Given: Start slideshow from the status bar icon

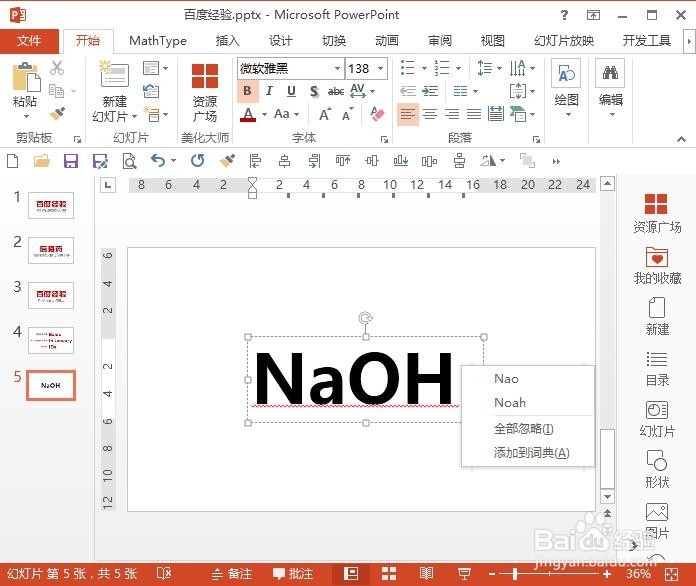Looking at the screenshot, I should coord(464,574).
